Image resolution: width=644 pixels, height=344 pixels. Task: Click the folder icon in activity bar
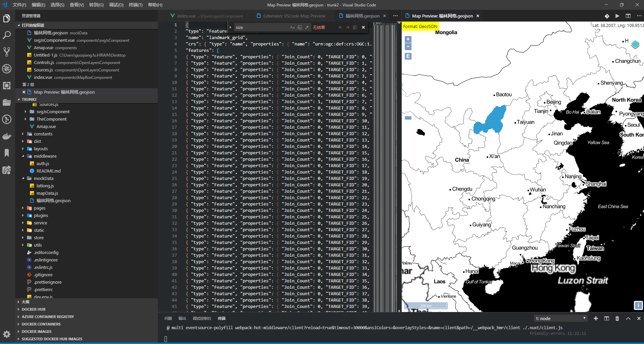click(7, 102)
